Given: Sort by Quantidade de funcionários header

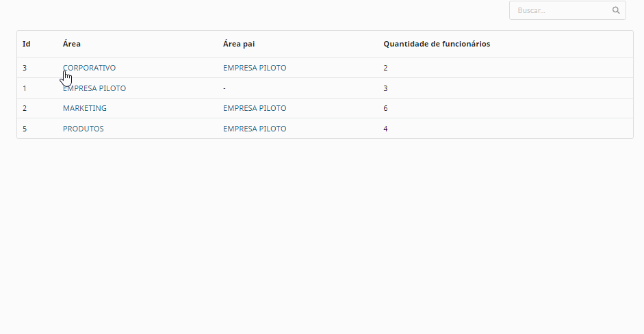Looking at the screenshot, I should click(437, 44).
